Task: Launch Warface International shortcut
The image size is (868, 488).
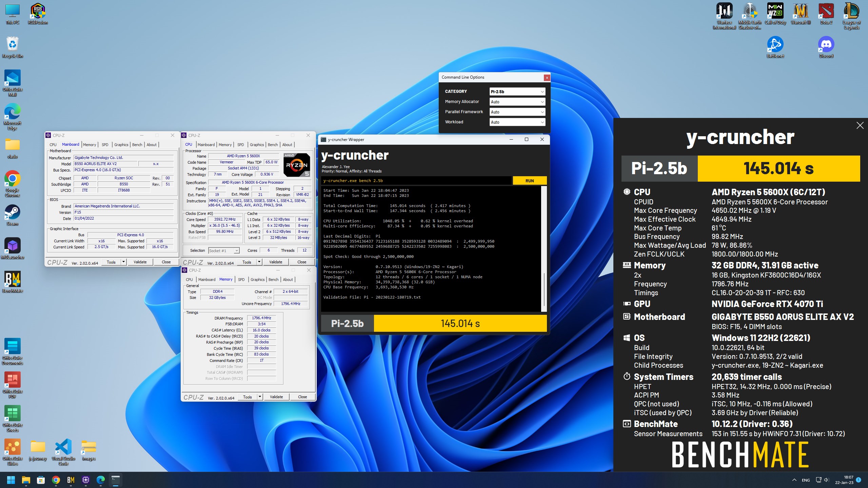Action: (x=724, y=16)
